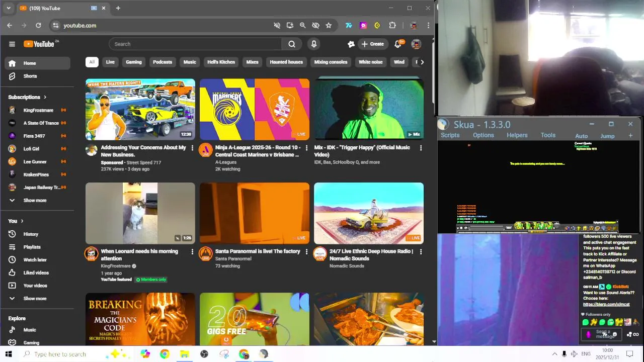Bookmark this page with the star icon
This screenshot has height=362, width=644.
click(329, 25)
